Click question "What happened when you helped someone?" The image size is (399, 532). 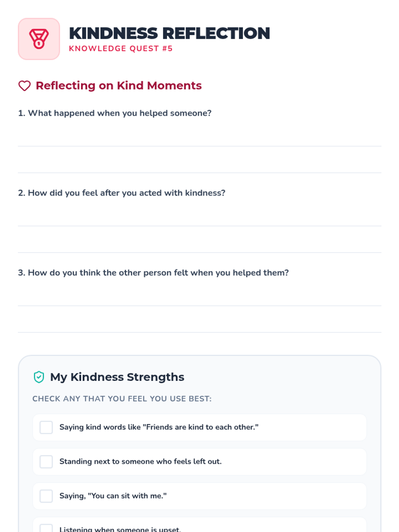[115, 113]
